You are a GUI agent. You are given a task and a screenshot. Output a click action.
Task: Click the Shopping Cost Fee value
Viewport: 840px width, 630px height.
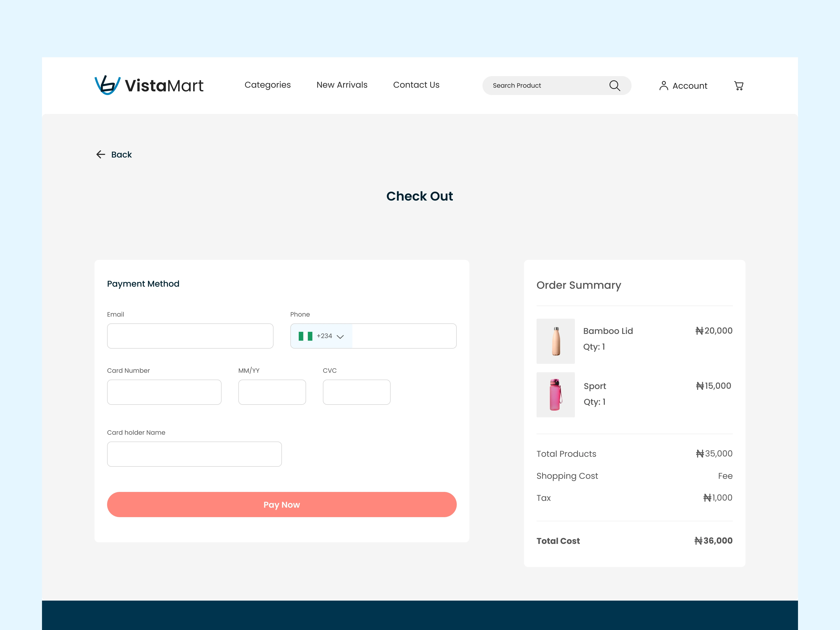pos(725,476)
